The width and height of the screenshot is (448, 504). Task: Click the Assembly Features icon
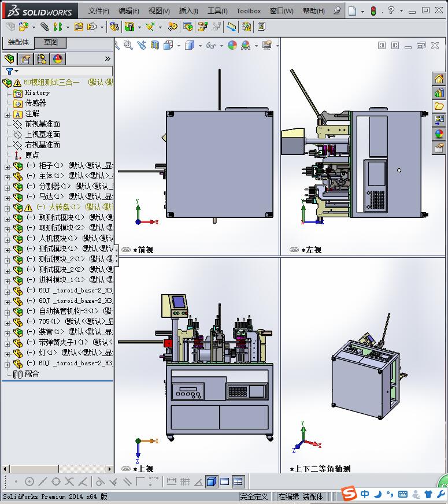(x=129, y=27)
